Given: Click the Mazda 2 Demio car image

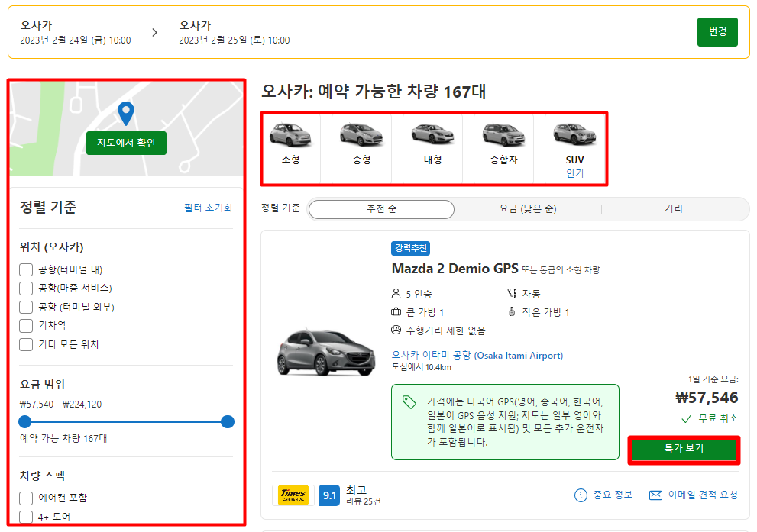Looking at the screenshot, I should click(326, 352).
